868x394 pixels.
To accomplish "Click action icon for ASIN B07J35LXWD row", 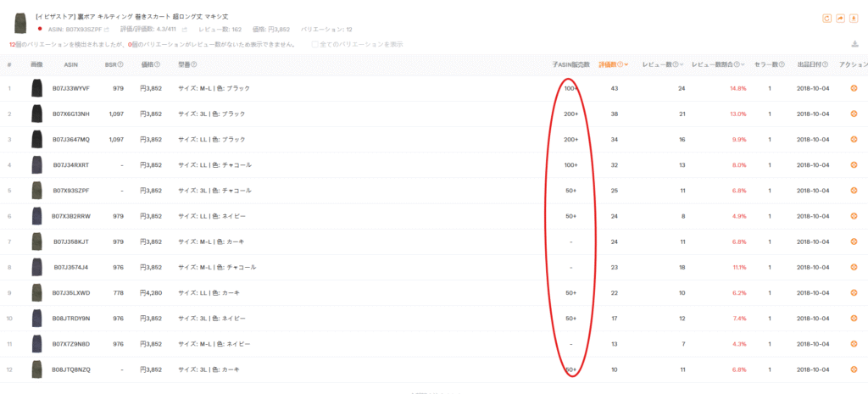I will tap(854, 293).
